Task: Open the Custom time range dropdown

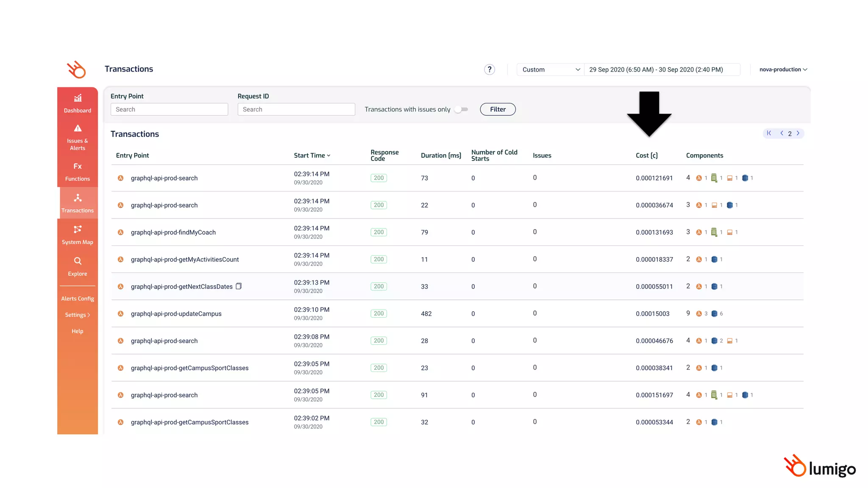Action: point(550,69)
